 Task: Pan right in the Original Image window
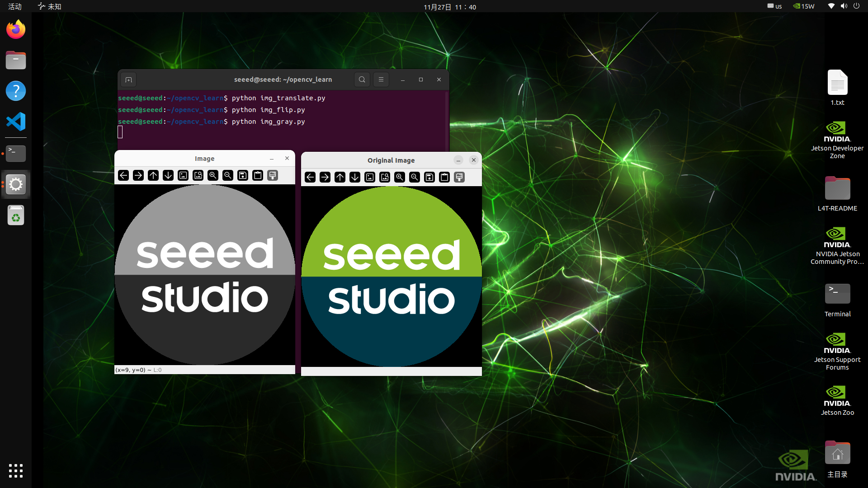325,177
